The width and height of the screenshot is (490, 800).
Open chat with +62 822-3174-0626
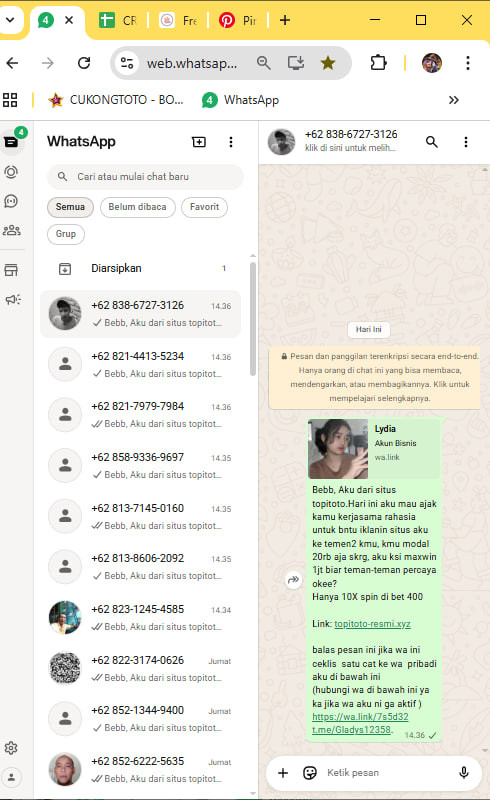point(140,668)
